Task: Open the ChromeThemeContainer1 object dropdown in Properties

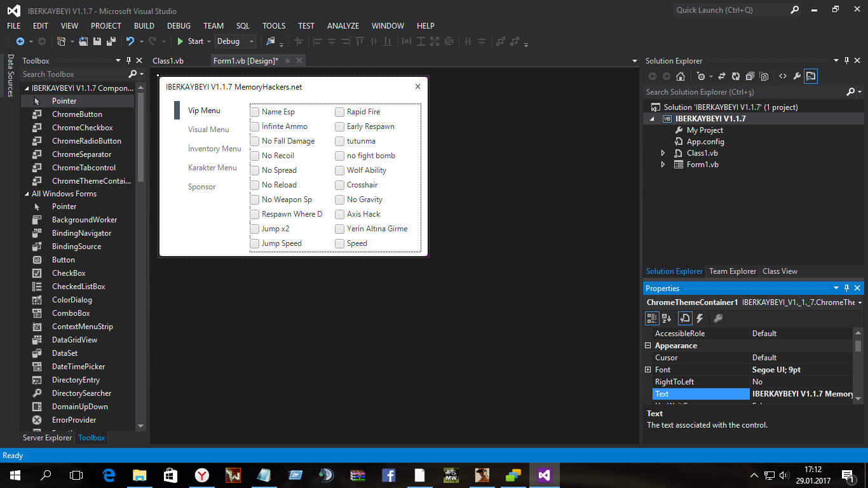Action: click(860, 303)
